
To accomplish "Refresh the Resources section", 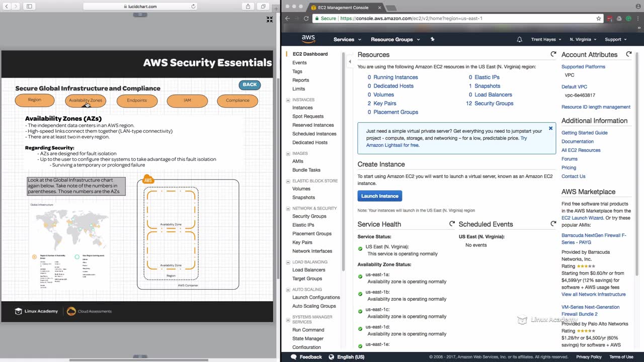I will [x=553, y=54].
